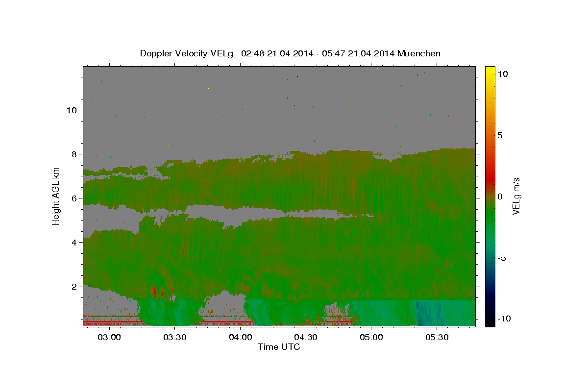The height and width of the screenshot is (392, 588).
Task: Click the 04:30 time tick label
Action: 306,338
